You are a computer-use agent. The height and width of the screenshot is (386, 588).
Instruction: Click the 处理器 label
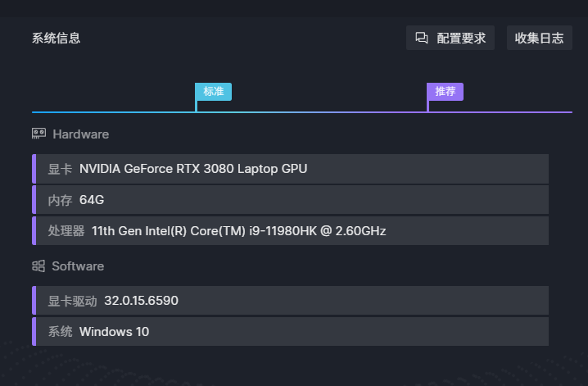pos(66,231)
